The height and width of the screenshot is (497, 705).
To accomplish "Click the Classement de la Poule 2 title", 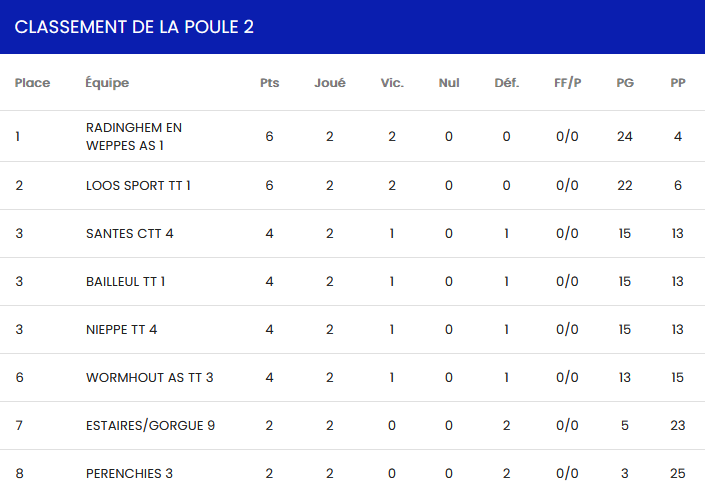I will point(134,27).
